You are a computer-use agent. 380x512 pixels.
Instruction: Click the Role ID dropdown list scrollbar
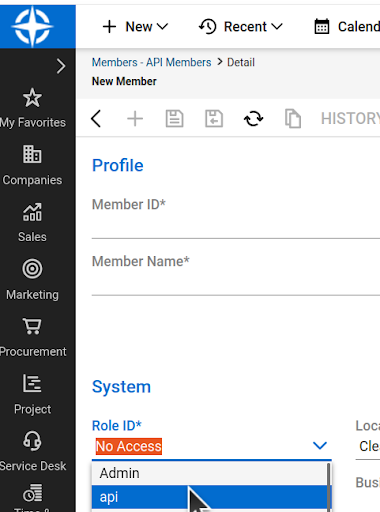pyautogui.click(x=329, y=487)
